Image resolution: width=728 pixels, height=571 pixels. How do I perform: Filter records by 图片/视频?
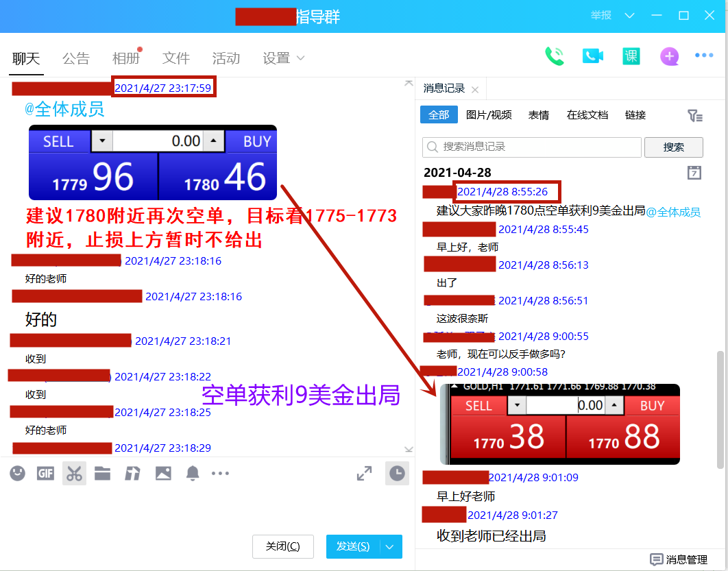[x=489, y=114]
